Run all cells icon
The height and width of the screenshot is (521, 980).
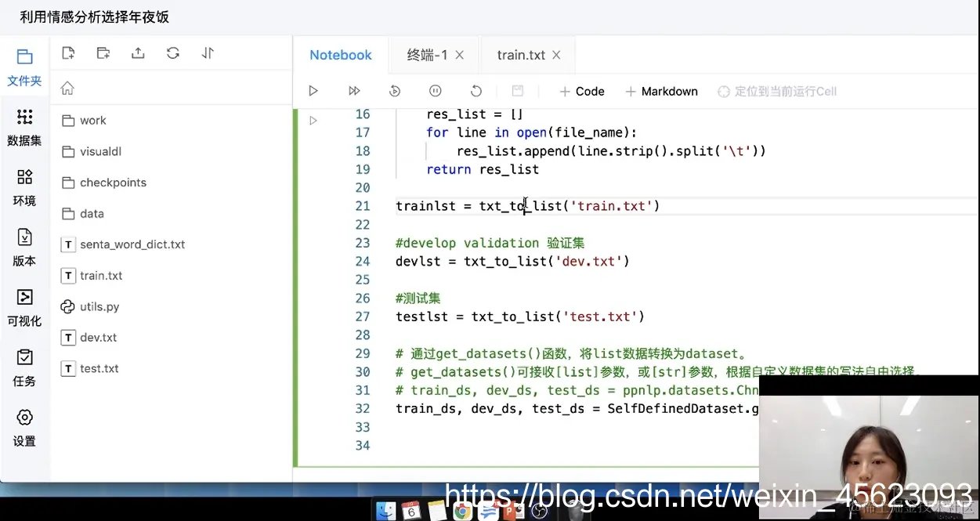[354, 91]
